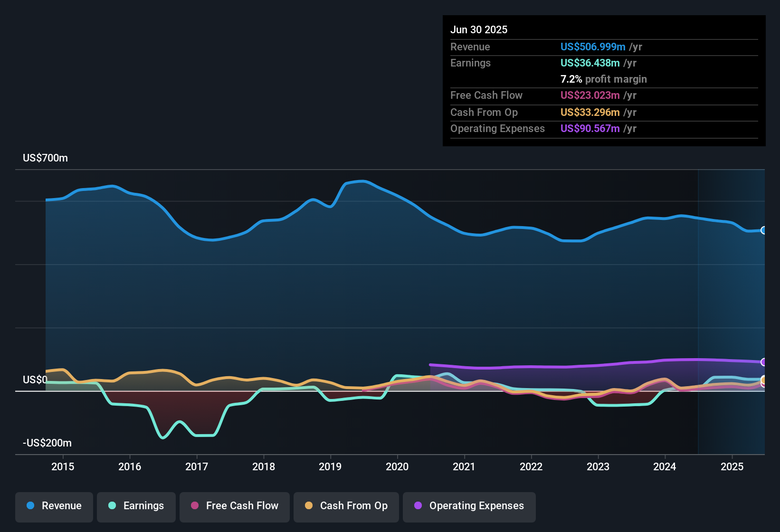This screenshot has height=532, width=780.
Task: Select the Operating Expenses endpoint marker
Action: (x=764, y=362)
